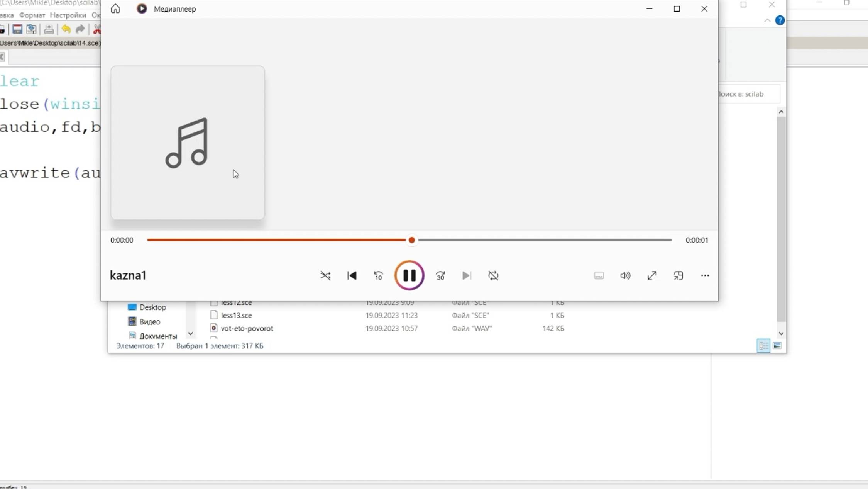Click the playback progress slider
868x489 pixels.
412,240
